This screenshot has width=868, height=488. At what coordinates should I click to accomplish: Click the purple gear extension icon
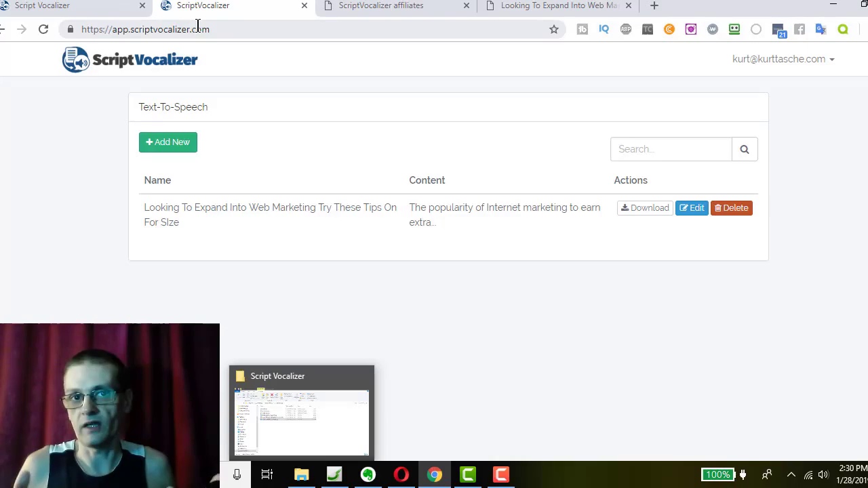point(691,29)
